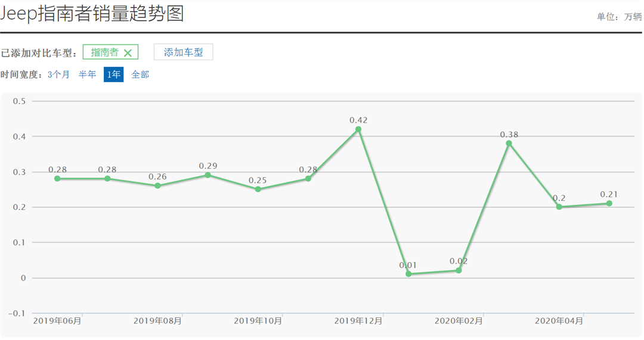Click the 0.02 data point marker
This screenshot has width=644, height=340.
point(459,270)
